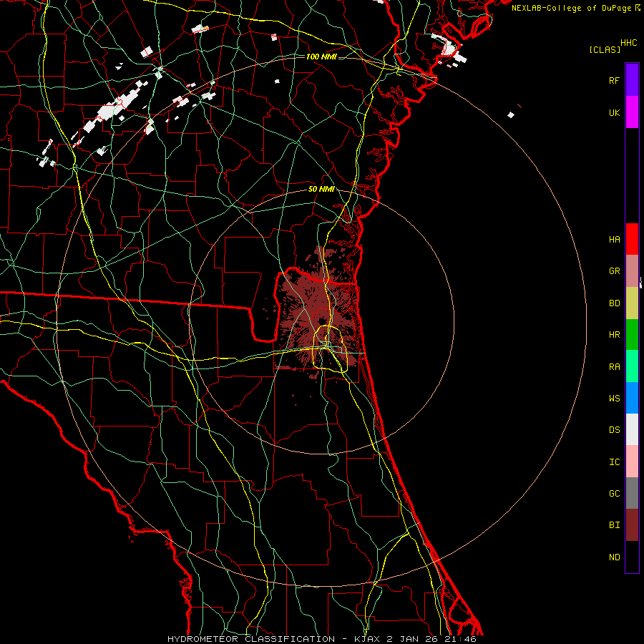The height and width of the screenshot is (644, 644).
Task: Click the DS legend label
Action: pyautogui.click(x=614, y=430)
